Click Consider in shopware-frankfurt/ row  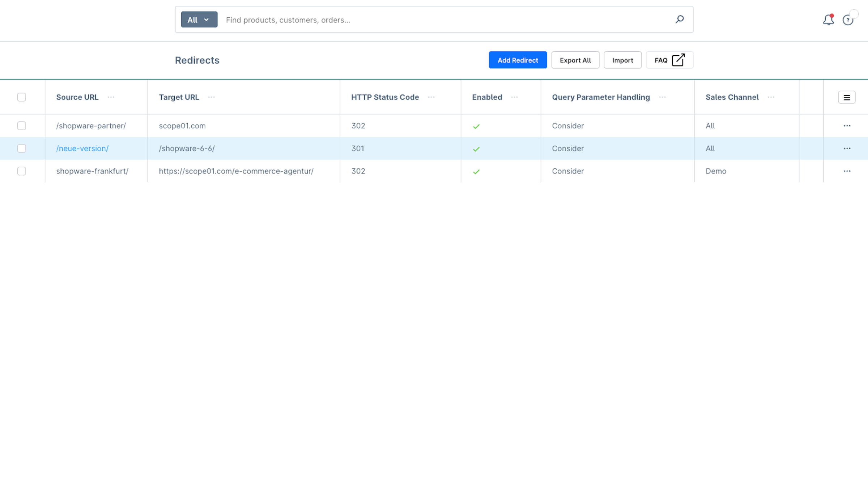[x=568, y=171]
